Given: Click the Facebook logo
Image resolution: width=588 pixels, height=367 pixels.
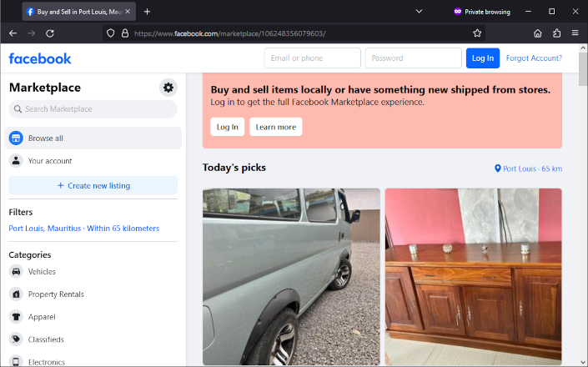Looking at the screenshot, I should [40, 58].
